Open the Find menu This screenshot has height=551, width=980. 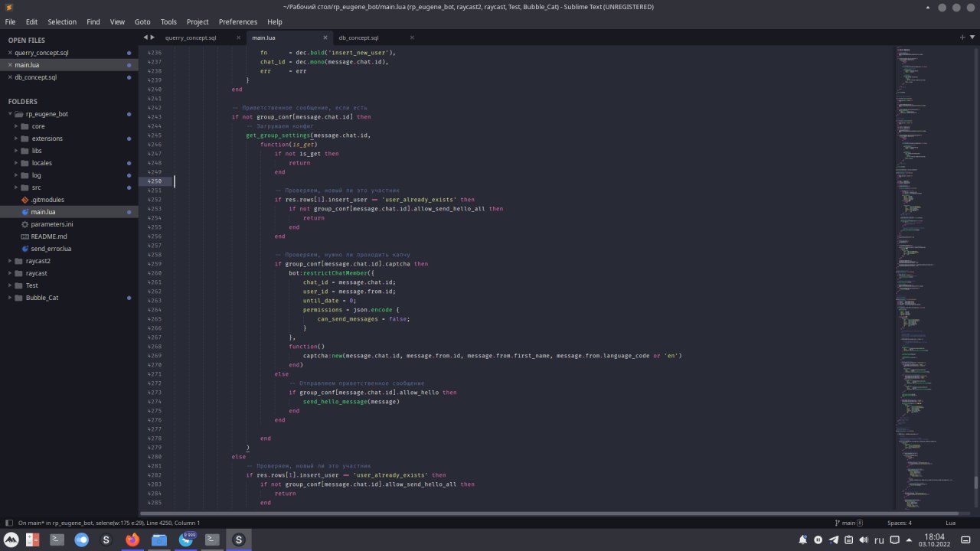(x=93, y=22)
